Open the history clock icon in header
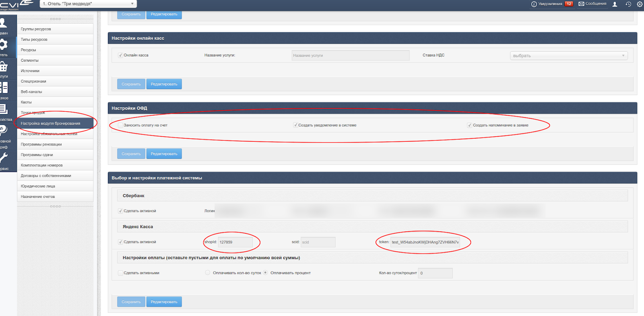Image resolution: width=644 pixels, height=316 pixels. click(628, 4)
